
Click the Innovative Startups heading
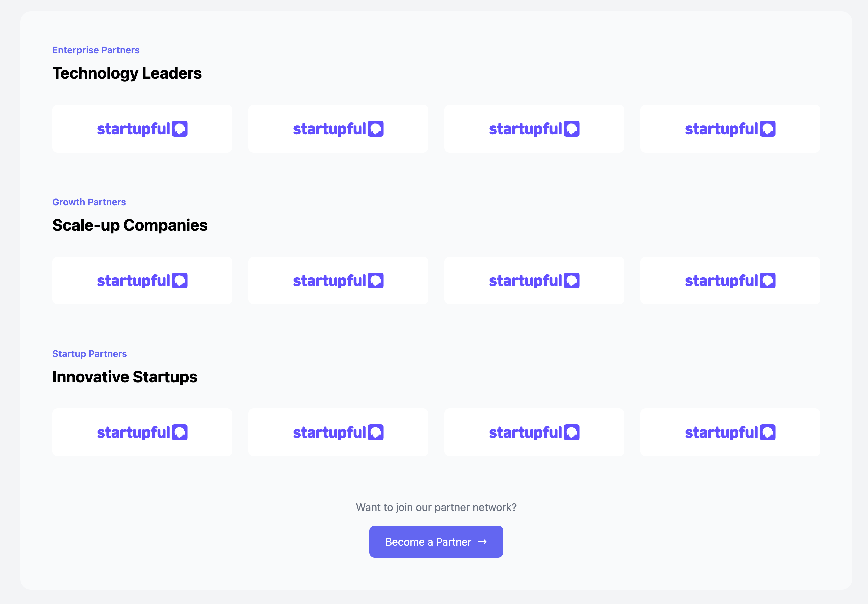pyautogui.click(x=125, y=377)
